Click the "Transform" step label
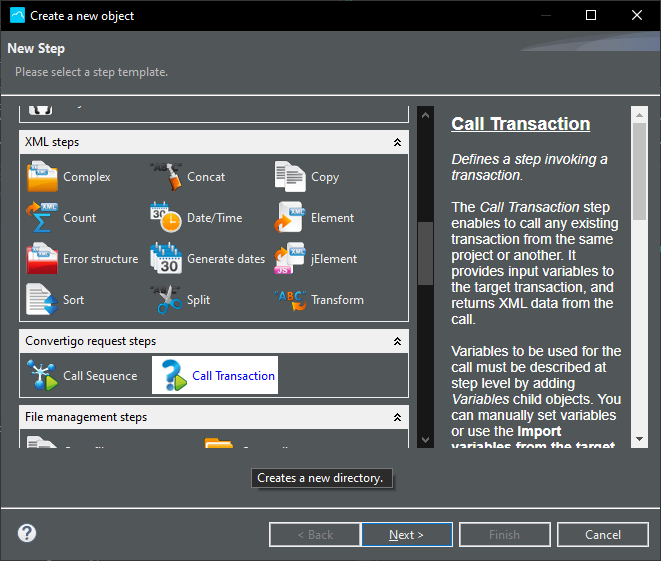661x561 pixels. pyautogui.click(x=337, y=300)
